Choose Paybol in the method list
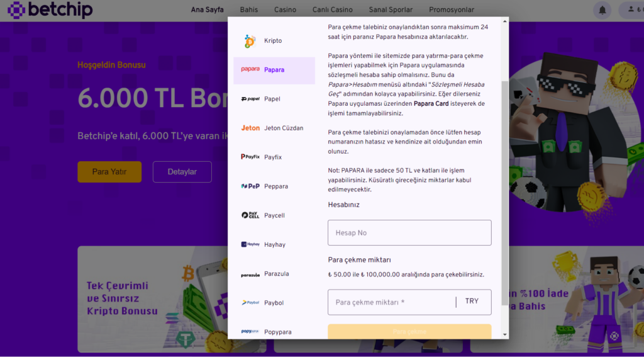Screen dimensions: 644x357 (274, 303)
